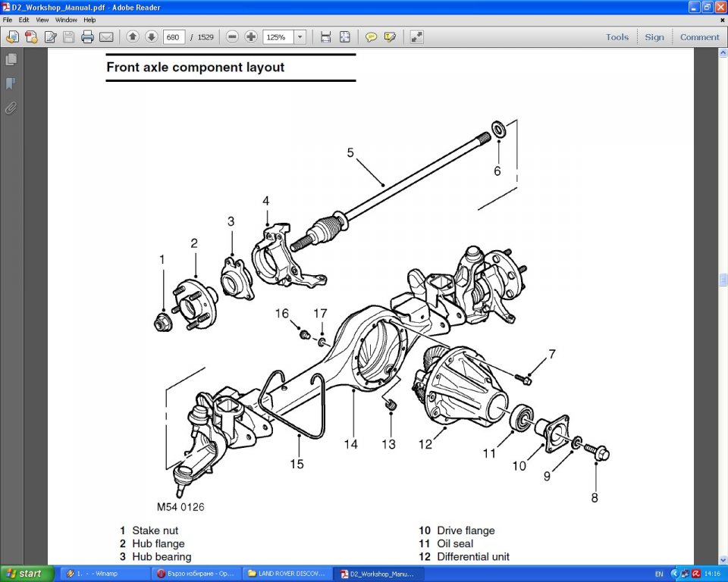Click the system clock showing 14:16
This screenshot has height=582, width=728.
pos(713,574)
